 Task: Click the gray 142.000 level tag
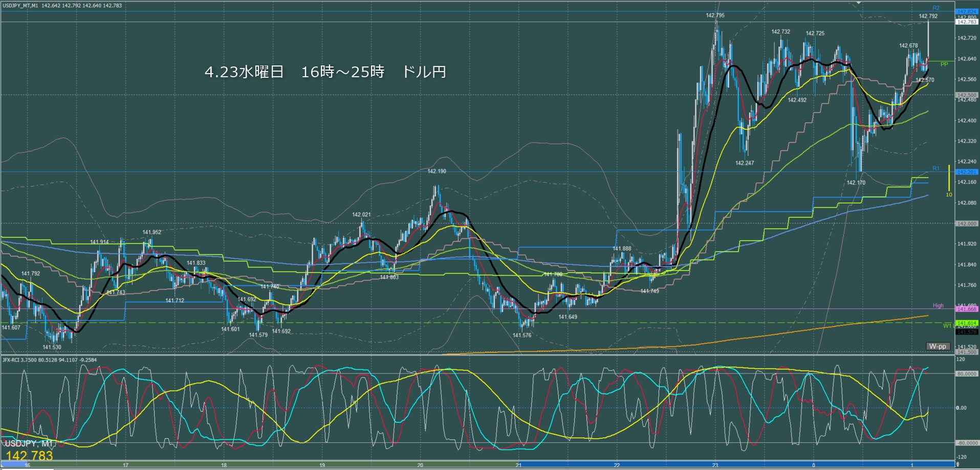[967, 223]
